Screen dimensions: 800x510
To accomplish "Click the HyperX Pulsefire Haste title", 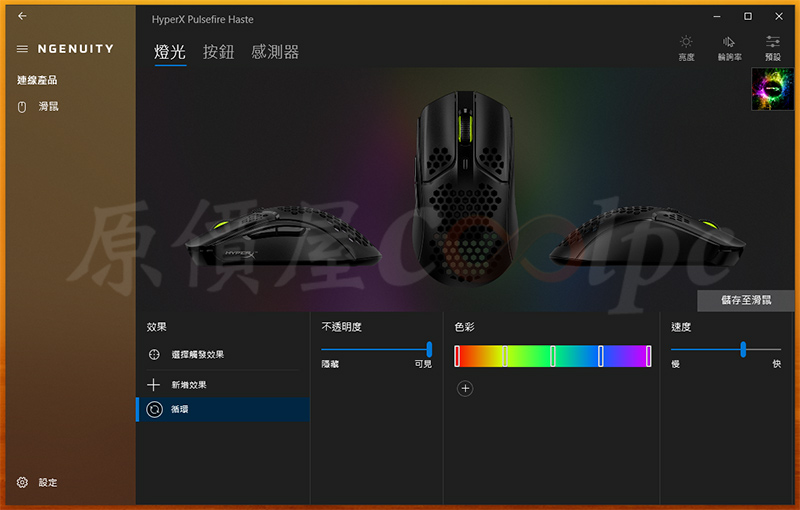I will coord(203,19).
